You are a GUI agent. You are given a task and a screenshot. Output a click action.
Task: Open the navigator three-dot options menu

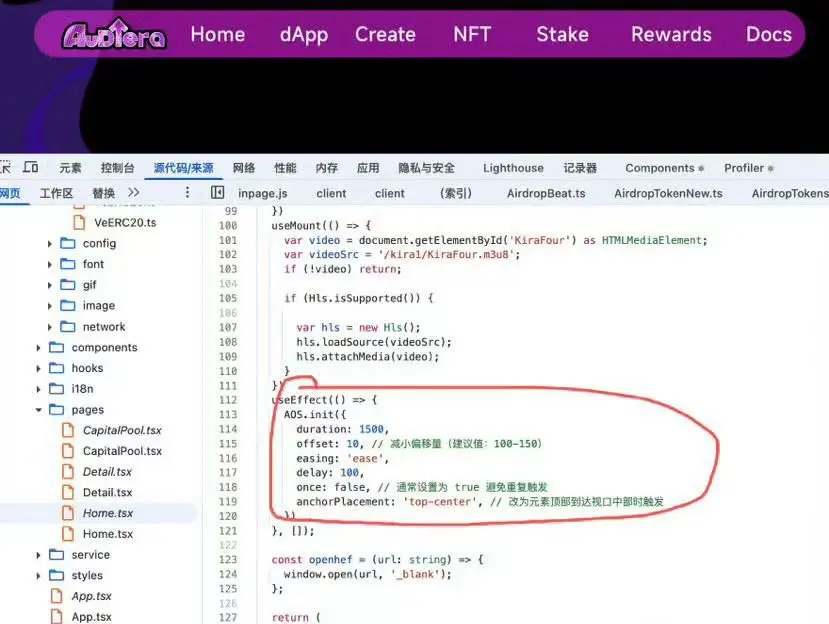pos(187,192)
